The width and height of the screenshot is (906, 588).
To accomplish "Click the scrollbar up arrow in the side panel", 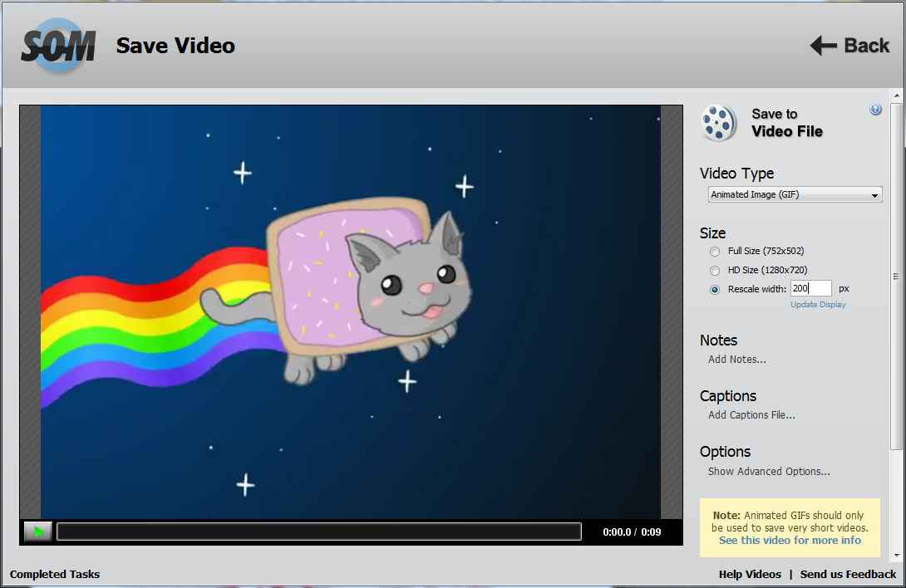I will click(896, 96).
